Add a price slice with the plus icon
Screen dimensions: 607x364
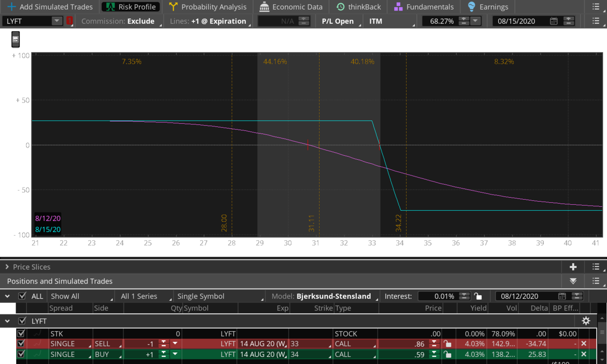pyautogui.click(x=573, y=267)
